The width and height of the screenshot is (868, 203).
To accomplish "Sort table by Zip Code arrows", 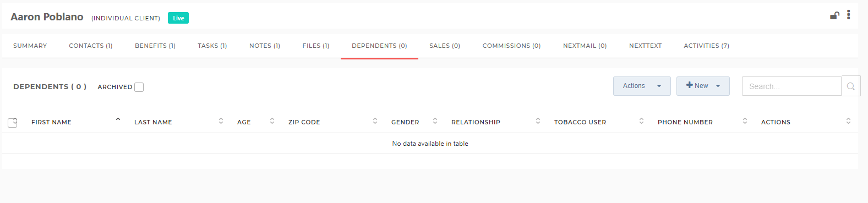I will 375,121.
